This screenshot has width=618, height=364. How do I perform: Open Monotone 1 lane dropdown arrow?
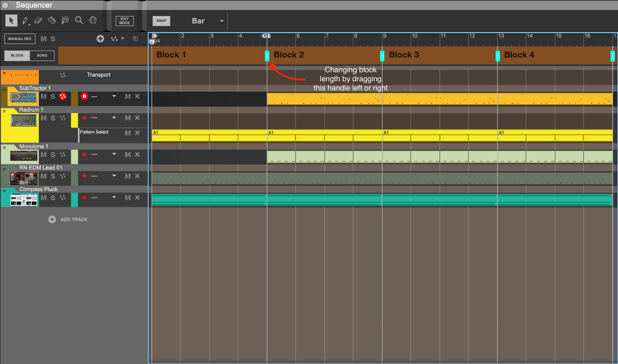point(114,154)
